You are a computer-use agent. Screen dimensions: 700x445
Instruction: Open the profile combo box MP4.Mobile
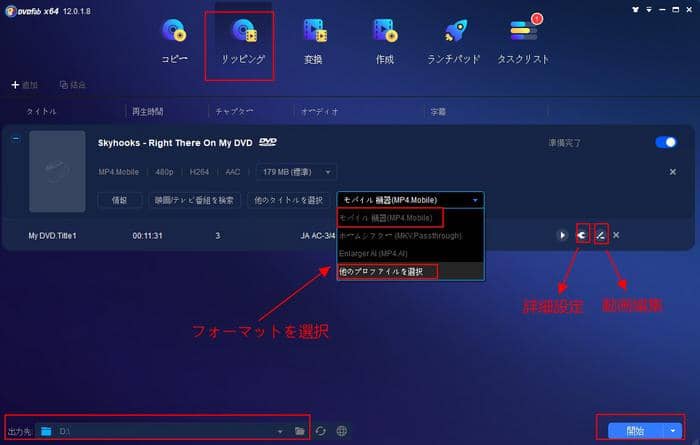click(410, 200)
